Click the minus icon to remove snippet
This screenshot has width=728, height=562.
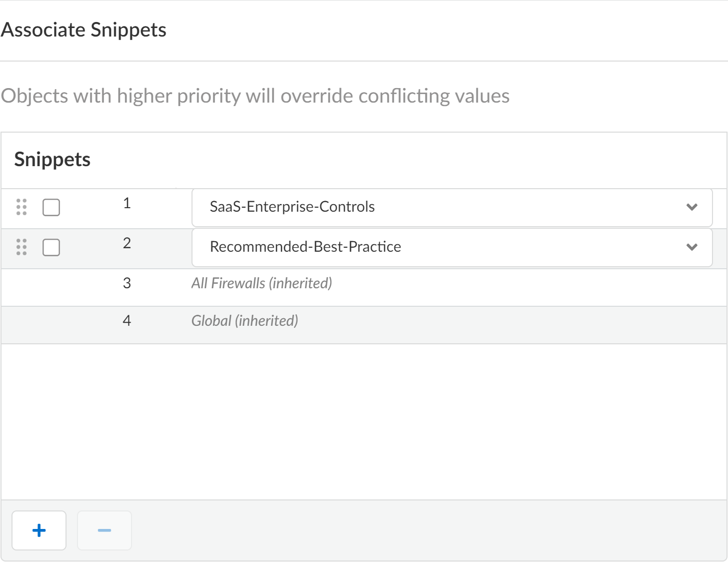(x=104, y=530)
